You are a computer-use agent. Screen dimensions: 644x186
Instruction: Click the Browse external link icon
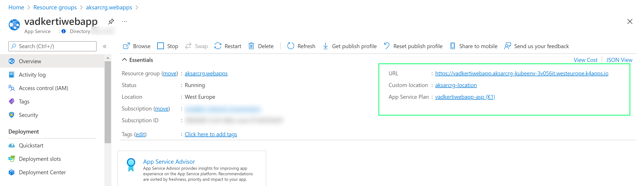[x=126, y=46]
